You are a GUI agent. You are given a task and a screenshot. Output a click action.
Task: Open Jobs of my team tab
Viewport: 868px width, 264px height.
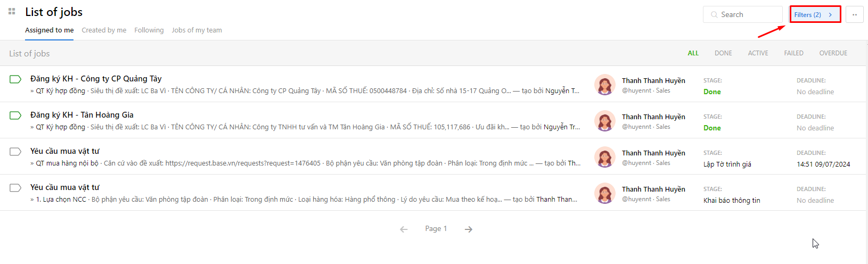point(196,30)
